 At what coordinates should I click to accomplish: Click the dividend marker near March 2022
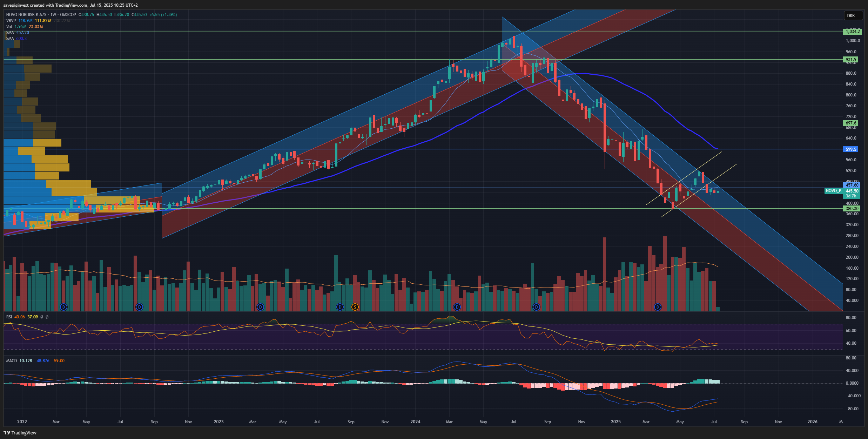click(x=63, y=307)
